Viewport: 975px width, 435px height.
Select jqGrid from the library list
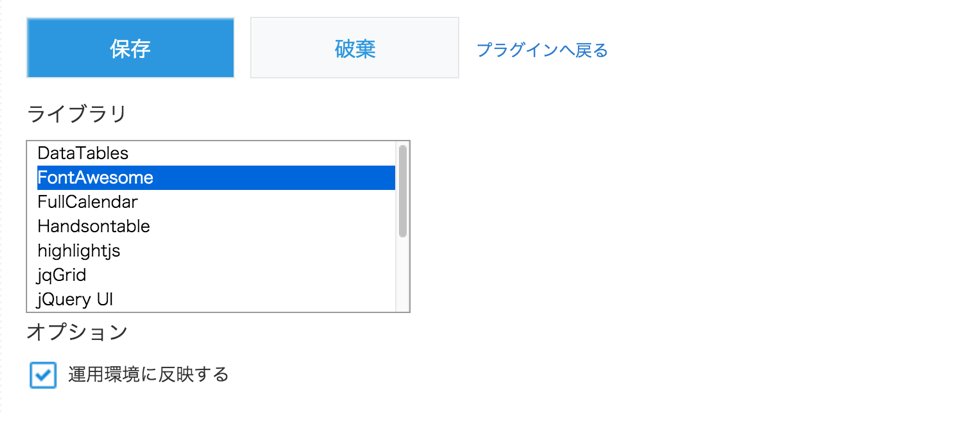[x=62, y=274]
